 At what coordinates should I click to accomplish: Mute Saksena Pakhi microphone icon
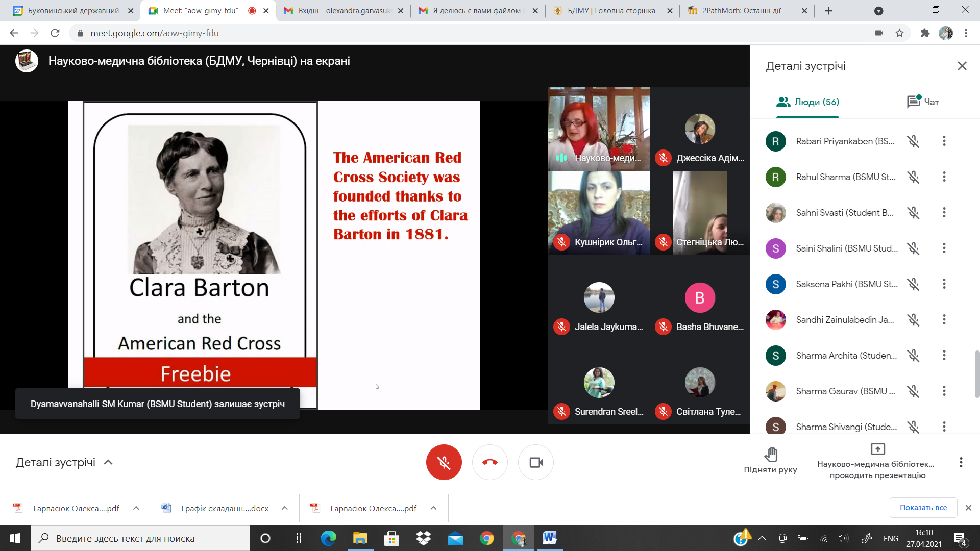913,284
